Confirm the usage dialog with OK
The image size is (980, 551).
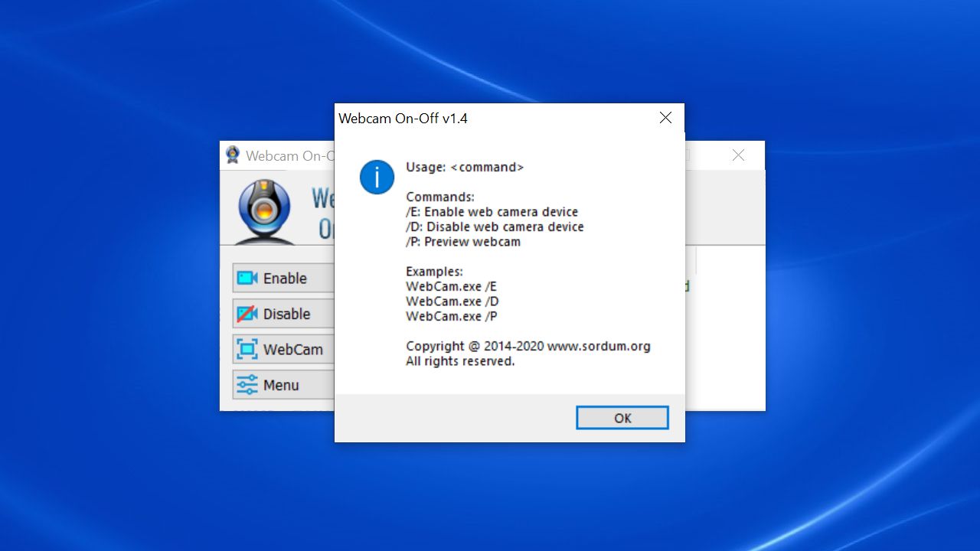(x=622, y=418)
